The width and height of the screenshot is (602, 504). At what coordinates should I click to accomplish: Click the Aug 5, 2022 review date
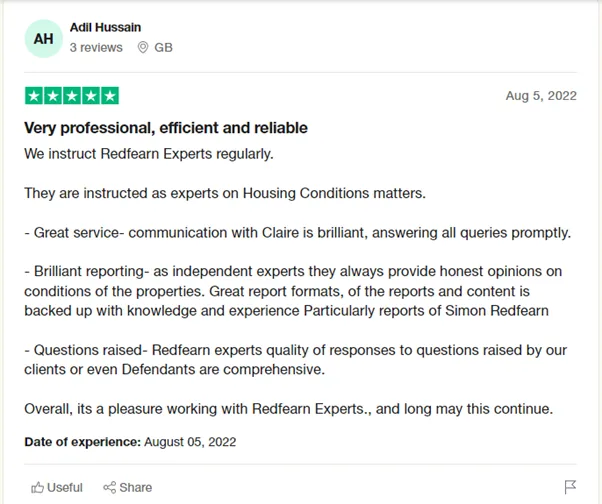coord(541,96)
